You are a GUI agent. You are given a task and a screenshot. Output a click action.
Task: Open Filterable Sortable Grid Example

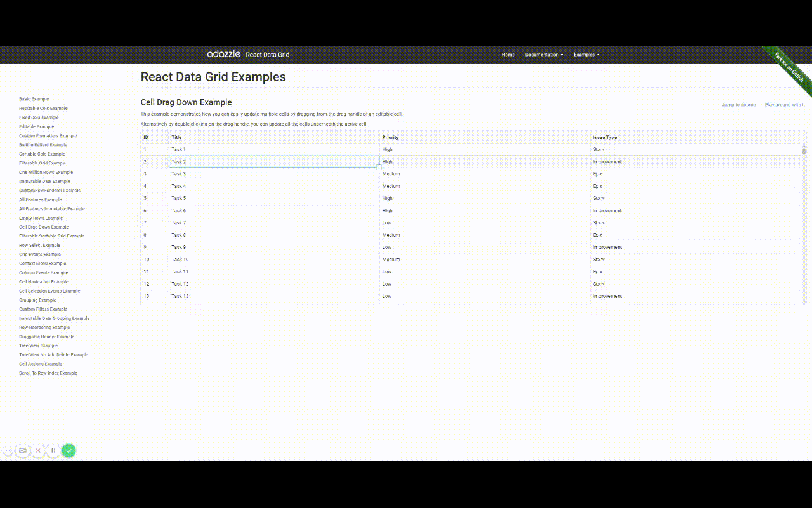pyautogui.click(x=51, y=236)
